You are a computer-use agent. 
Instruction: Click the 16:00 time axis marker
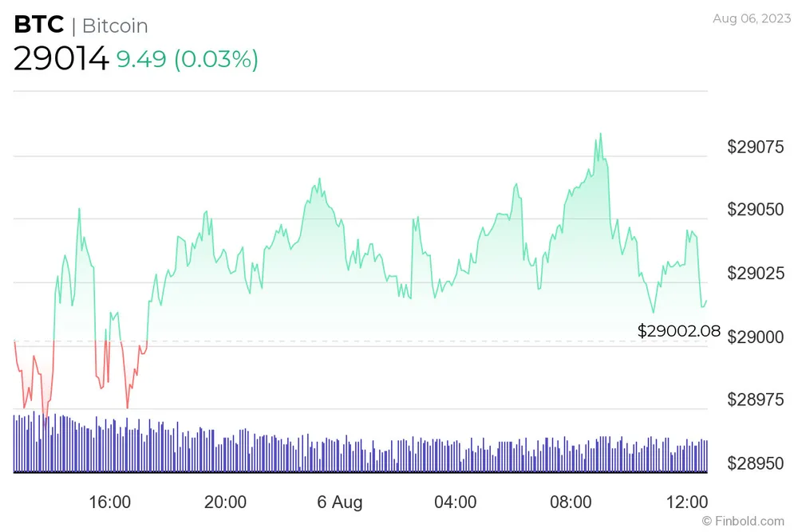(x=110, y=502)
